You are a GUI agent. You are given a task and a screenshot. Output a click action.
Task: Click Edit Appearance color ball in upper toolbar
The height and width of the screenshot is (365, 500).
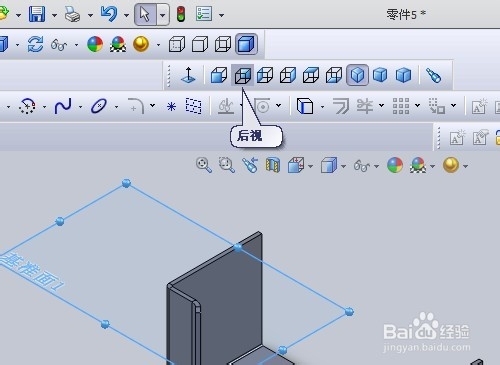(x=95, y=44)
